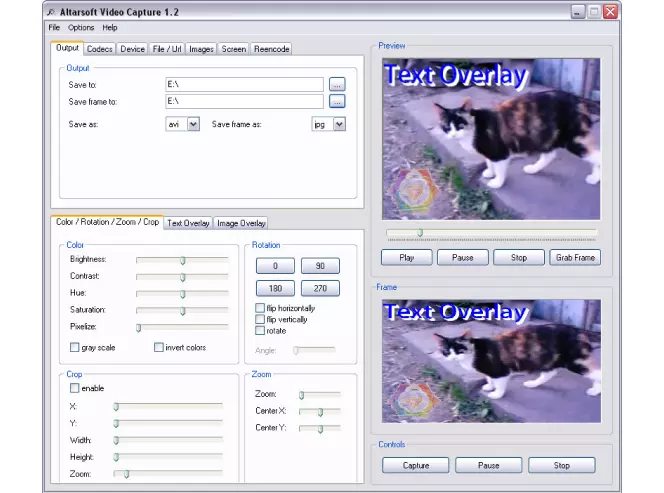Minimize the Altarsoft Video Capture window
The height and width of the screenshot is (493, 664).
[578, 11]
